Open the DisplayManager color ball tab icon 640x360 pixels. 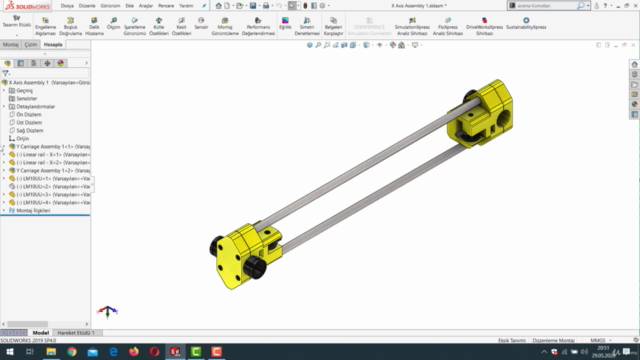(61, 63)
